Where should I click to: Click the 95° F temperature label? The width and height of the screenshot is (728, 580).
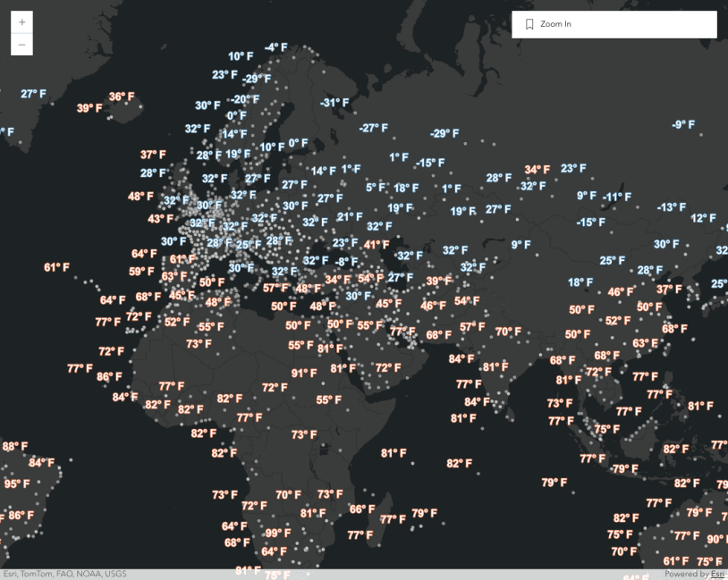pos(17,484)
